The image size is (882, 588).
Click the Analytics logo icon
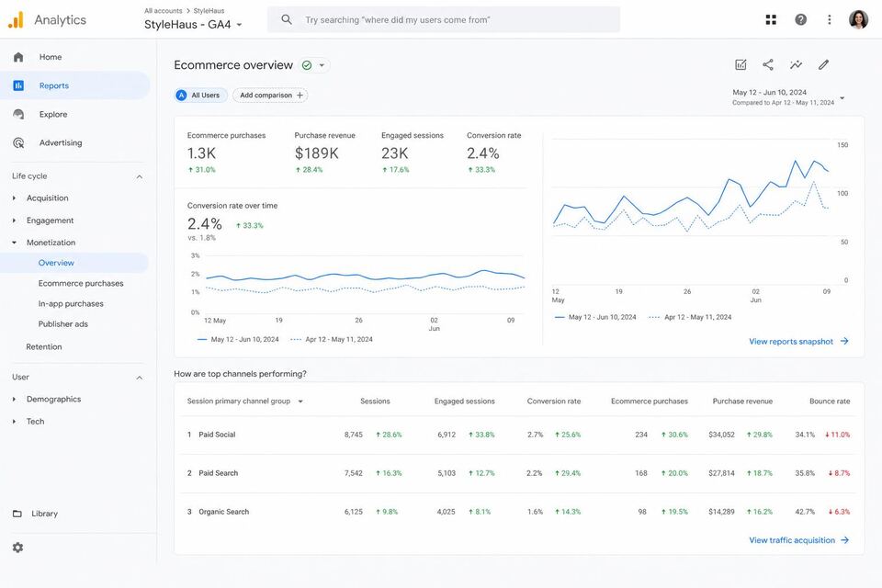click(16, 19)
